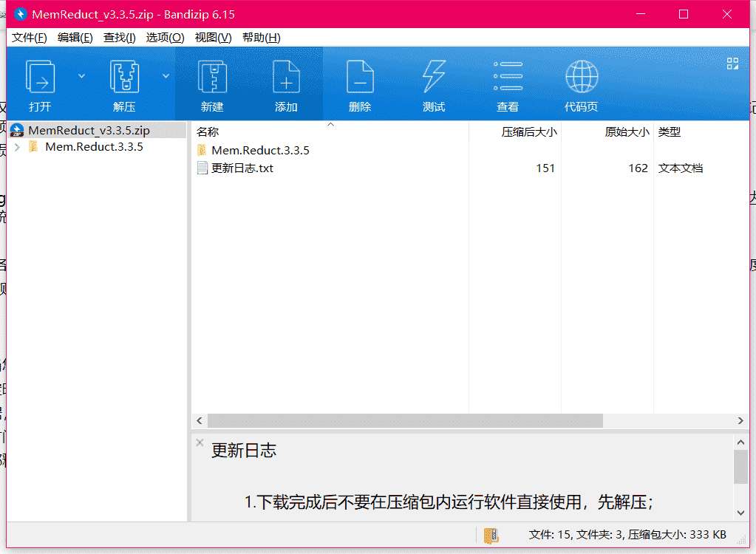Click the 删除 (Delete) toolbar icon

click(x=360, y=76)
